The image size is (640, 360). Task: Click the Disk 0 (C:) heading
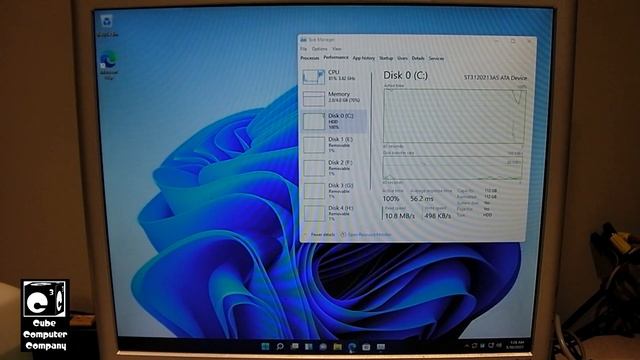[405, 76]
